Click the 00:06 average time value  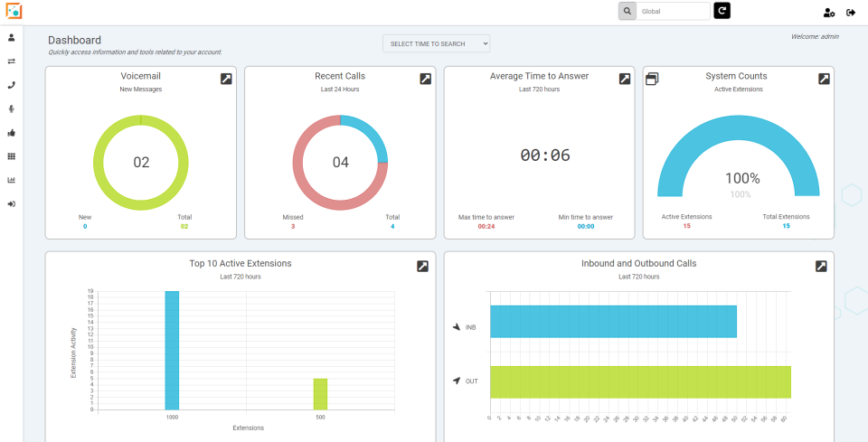click(545, 155)
